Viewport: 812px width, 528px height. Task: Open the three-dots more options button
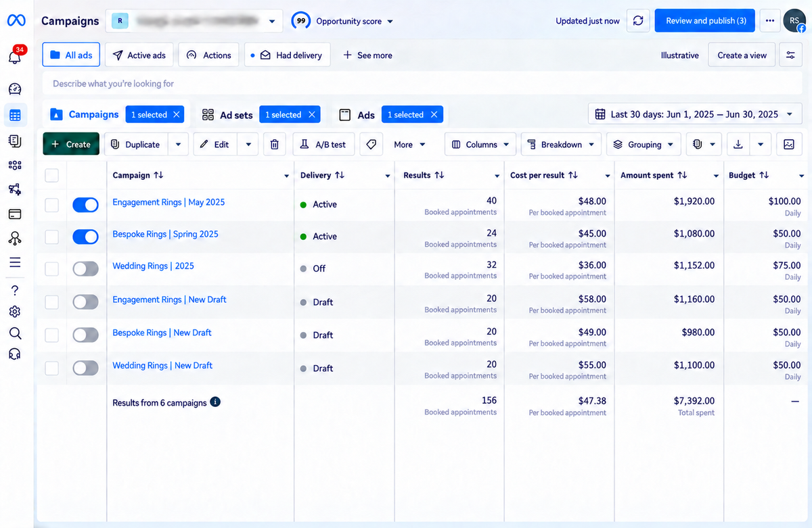click(770, 21)
